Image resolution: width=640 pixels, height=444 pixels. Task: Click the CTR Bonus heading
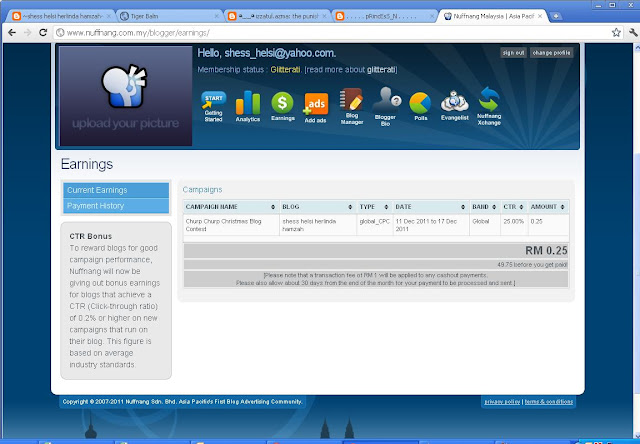click(x=91, y=236)
